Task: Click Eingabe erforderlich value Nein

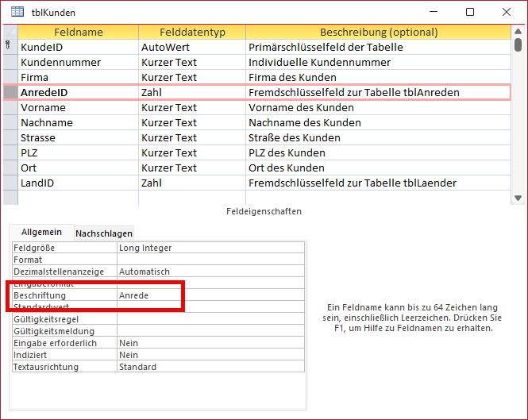Action: [x=210, y=343]
